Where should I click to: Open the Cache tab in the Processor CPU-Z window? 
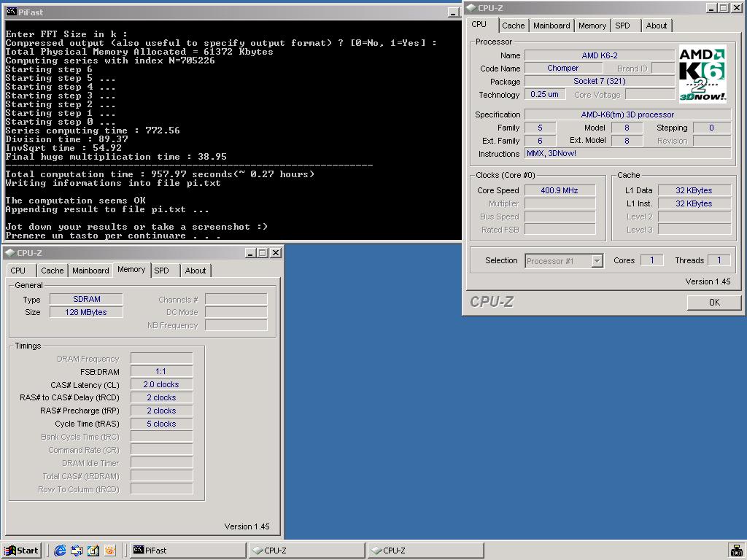[513, 26]
